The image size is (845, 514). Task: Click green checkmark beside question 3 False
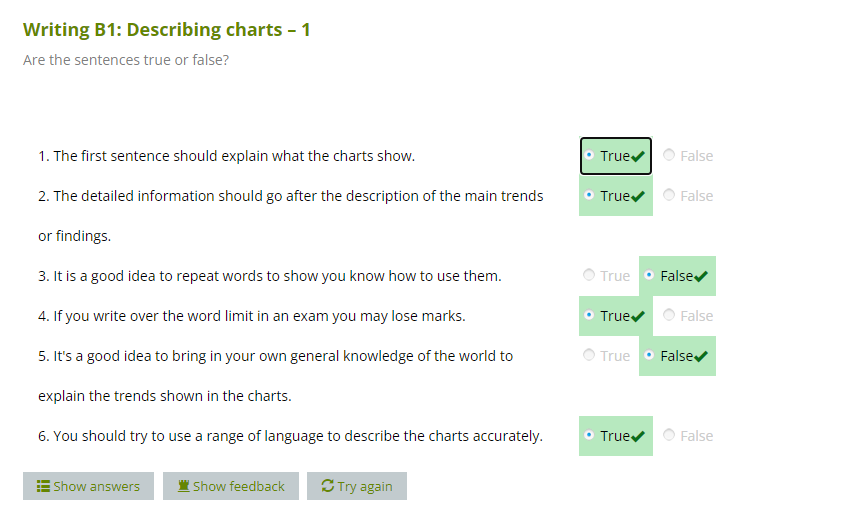700,277
